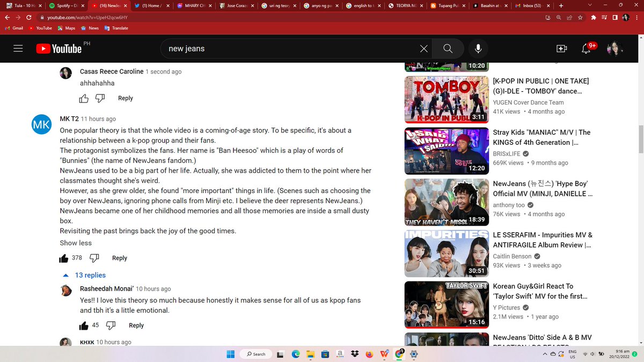Reload the page
This screenshot has height=362, width=644.
(29, 17)
